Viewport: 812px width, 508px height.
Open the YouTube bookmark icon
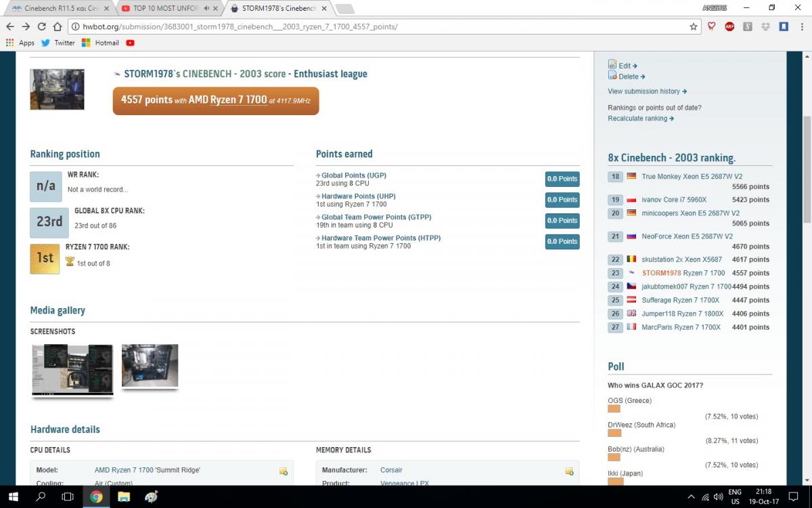click(130, 43)
